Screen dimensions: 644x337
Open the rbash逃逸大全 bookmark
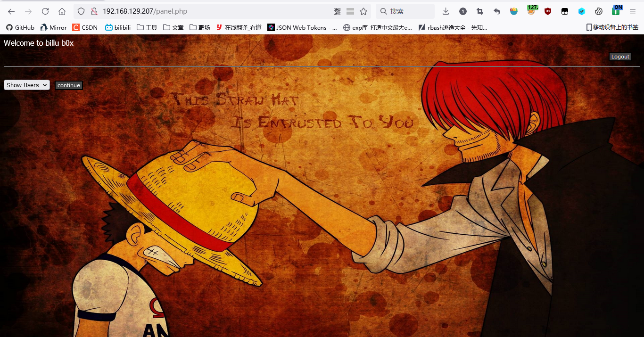(453, 27)
